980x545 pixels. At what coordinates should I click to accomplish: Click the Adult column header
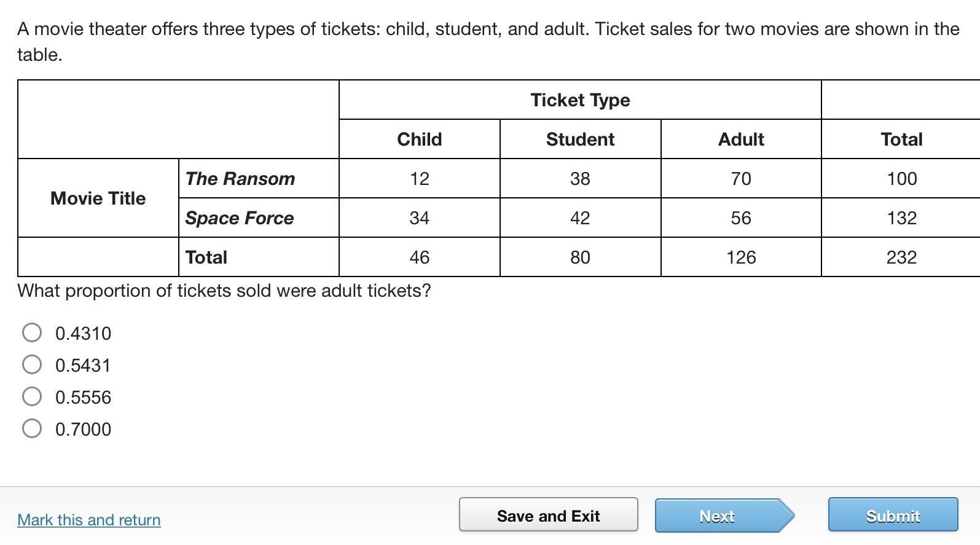(x=741, y=139)
